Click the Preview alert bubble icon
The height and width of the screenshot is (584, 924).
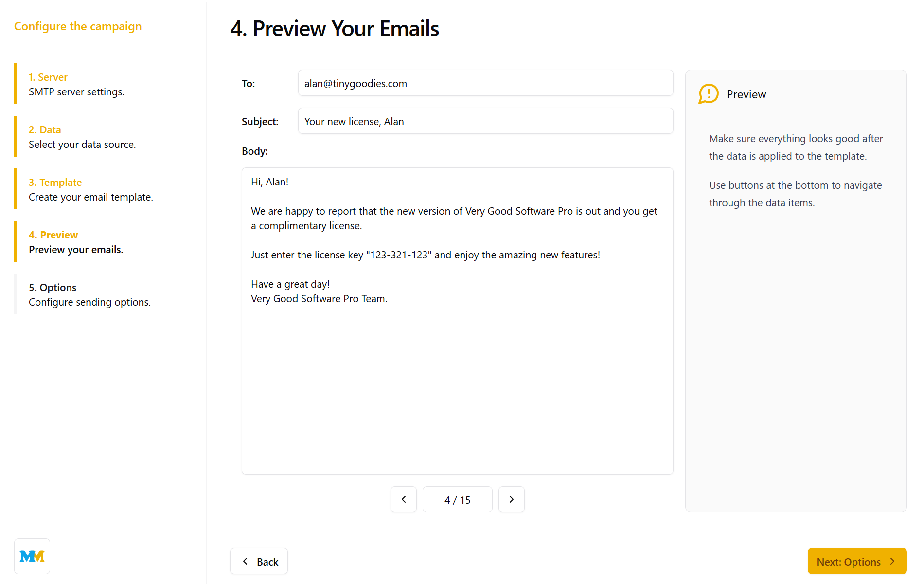click(709, 94)
